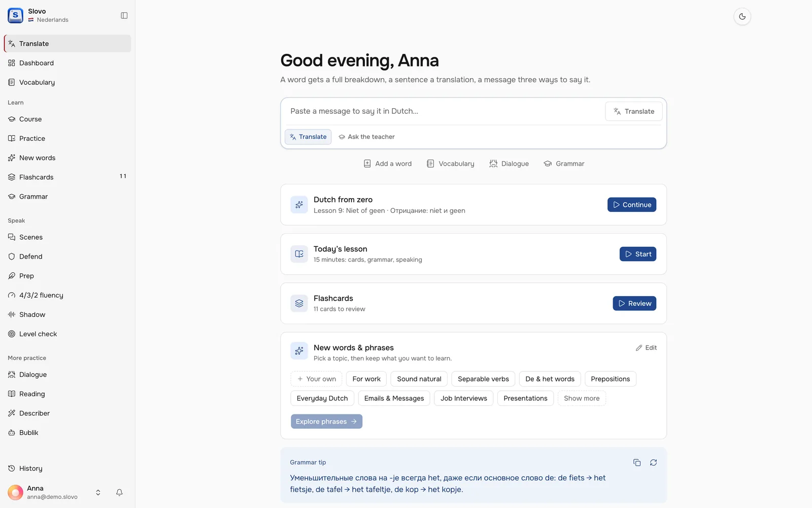812x508 pixels.
Task: Go to Course in sidebar
Action: pyautogui.click(x=67, y=119)
